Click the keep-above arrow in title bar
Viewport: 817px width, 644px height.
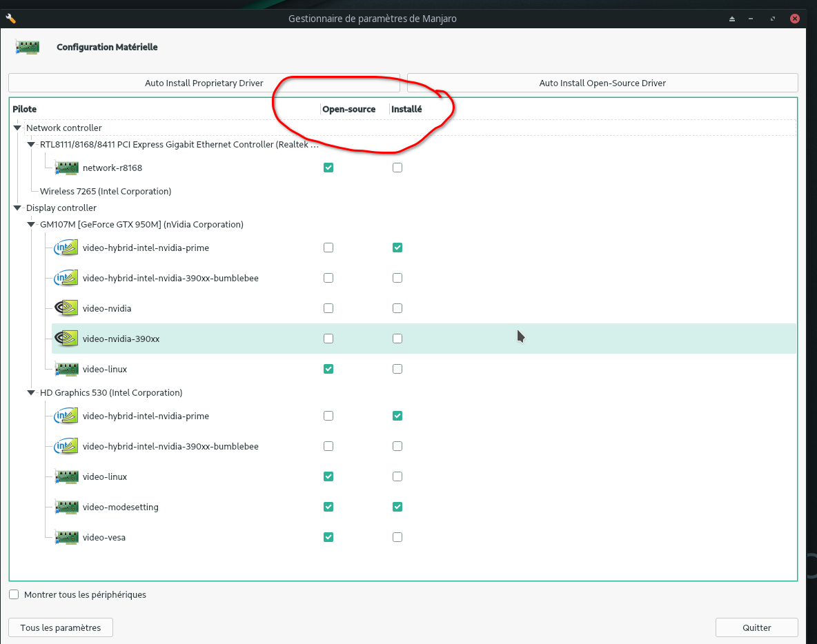732,19
